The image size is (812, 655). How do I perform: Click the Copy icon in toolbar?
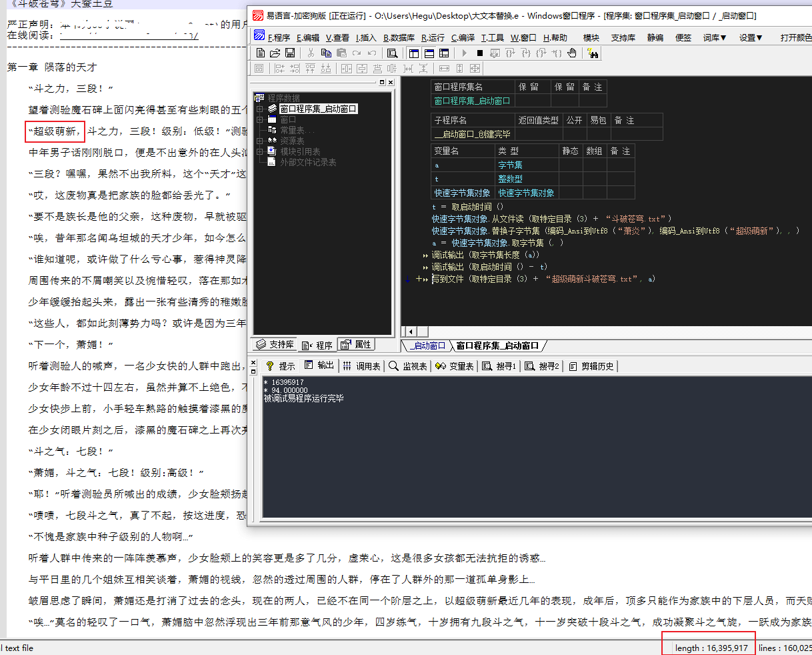[x=326, y=53]
